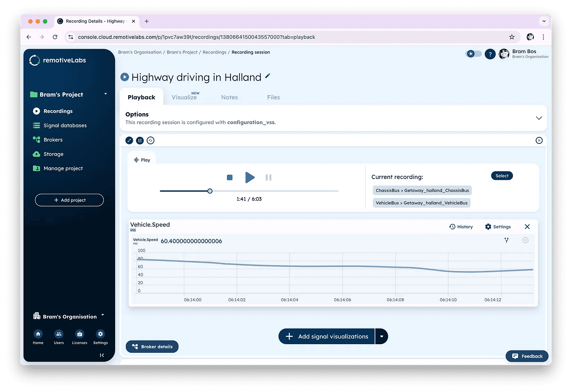This screenshot has height=392, width=572.
Task: Toggle the light/dark theme switch
Action: (x=473, y=54)
